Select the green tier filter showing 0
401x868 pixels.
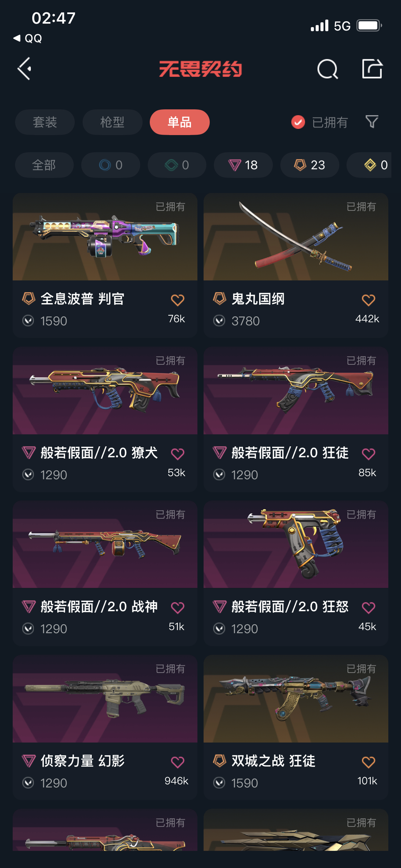point(177,165)
